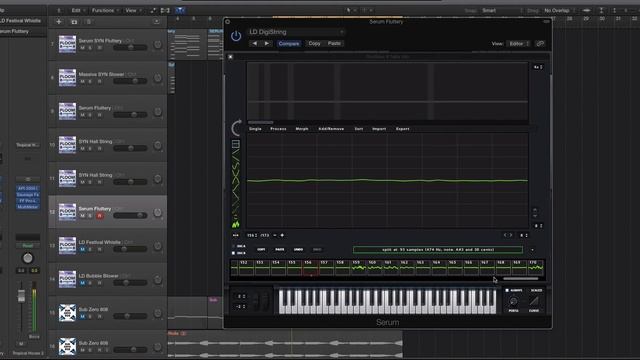Click the highlighted catch playhead button in toolbar
The image size is (640, 360).
pyautogui.click(x=180, y=10)
